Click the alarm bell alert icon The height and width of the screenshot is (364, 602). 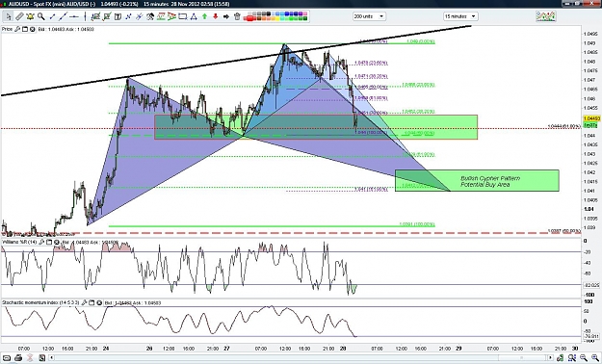[30, 16]
